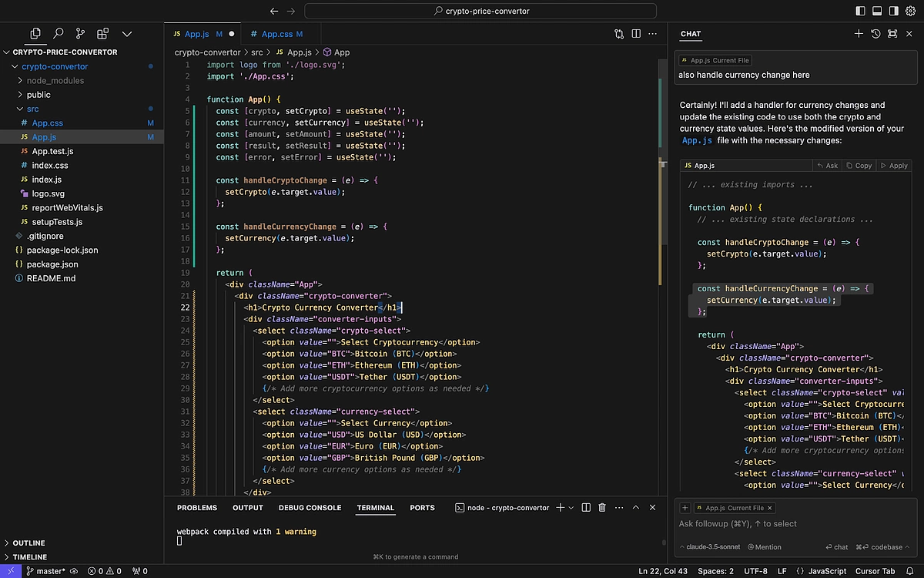Viewport: 924px width, 578px height.
Task: Open notifications bell in status bar
Action: tap(910, 571)
